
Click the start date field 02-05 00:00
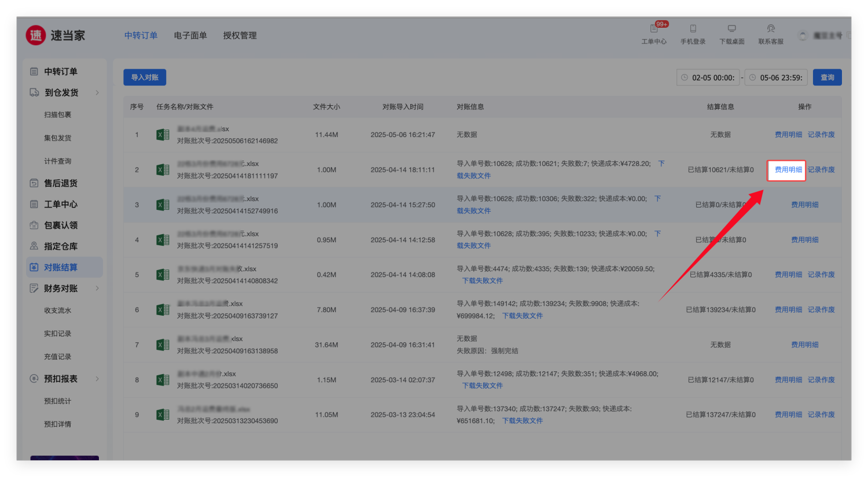[708, 77]
